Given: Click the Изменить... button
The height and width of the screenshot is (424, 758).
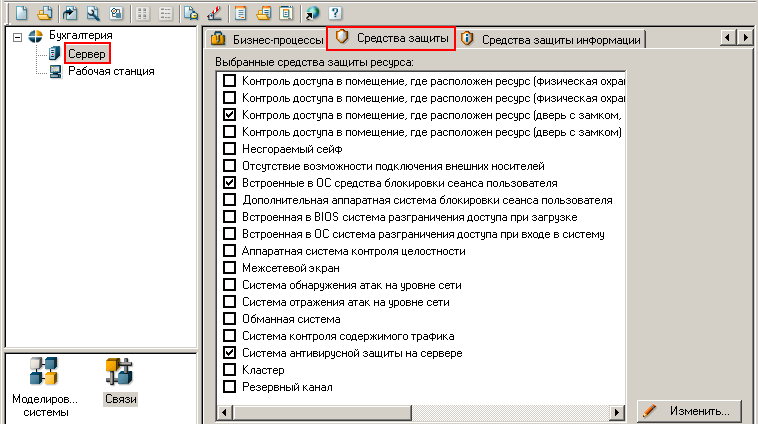Looking at the screenshot, I should coord(689,411).
